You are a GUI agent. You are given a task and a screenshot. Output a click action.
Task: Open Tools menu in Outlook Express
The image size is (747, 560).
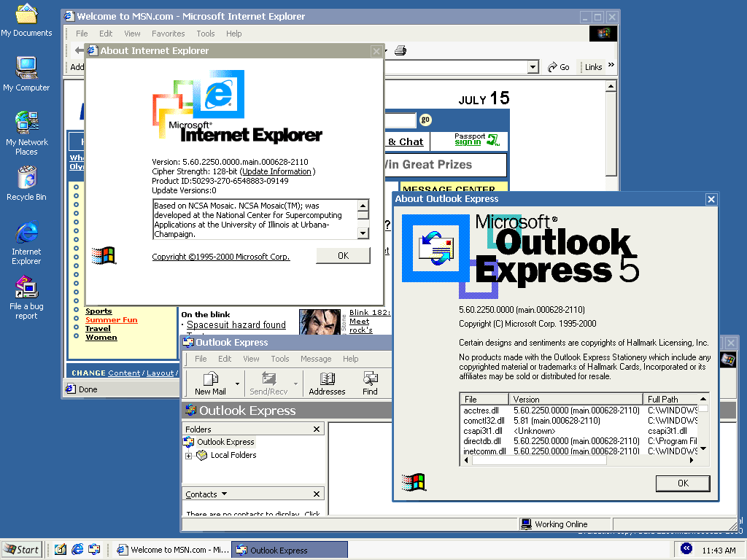point(279,359)
